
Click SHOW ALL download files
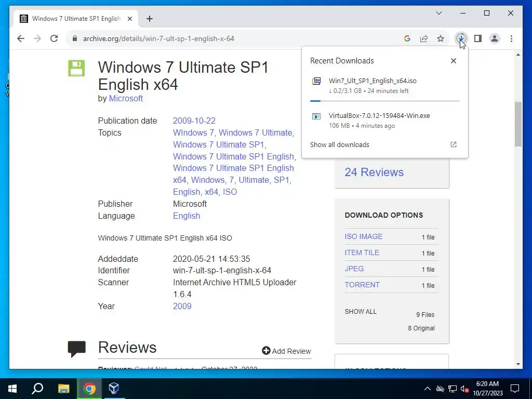(x=361, y=312)
